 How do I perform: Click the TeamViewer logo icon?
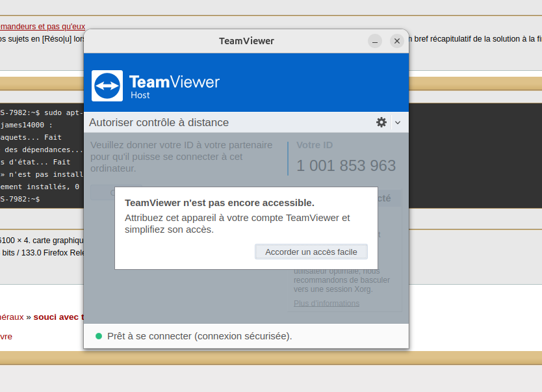pyautogui.click(x=107, y=86)
